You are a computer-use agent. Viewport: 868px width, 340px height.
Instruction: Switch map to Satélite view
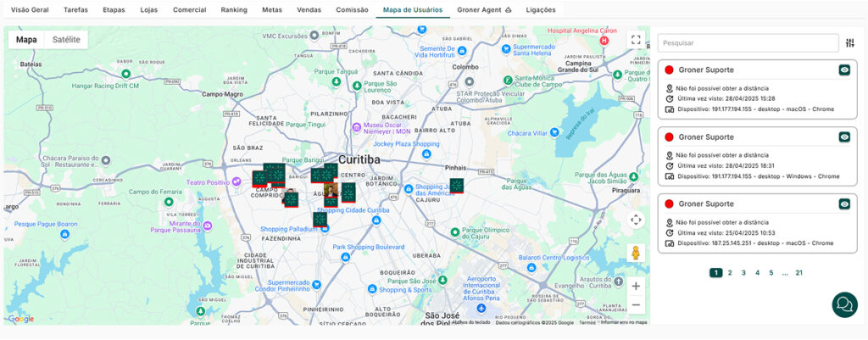(66, 40)
